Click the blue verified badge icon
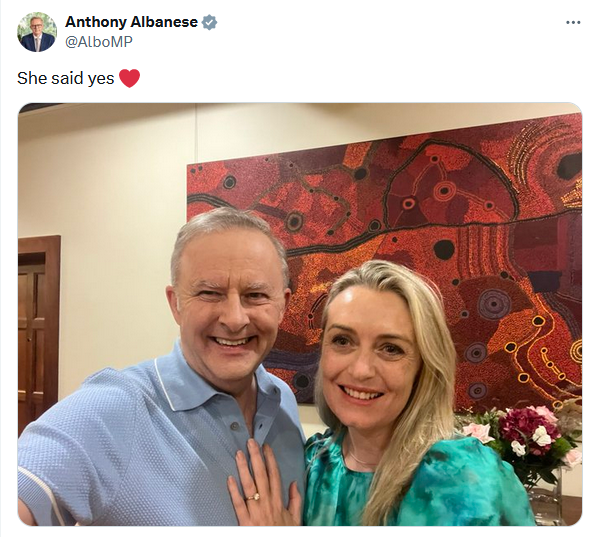The image size is (599, 537). click(x=209, y=23)
